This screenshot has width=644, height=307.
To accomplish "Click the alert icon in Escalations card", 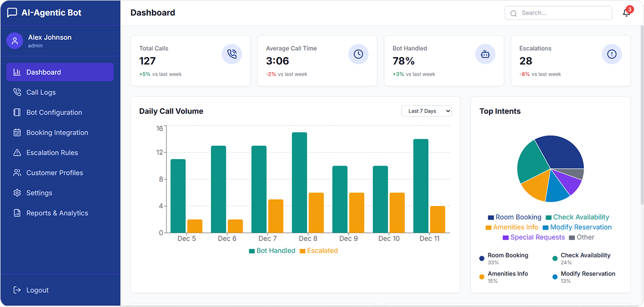I will pyautogui.click(x=612, y=54).
